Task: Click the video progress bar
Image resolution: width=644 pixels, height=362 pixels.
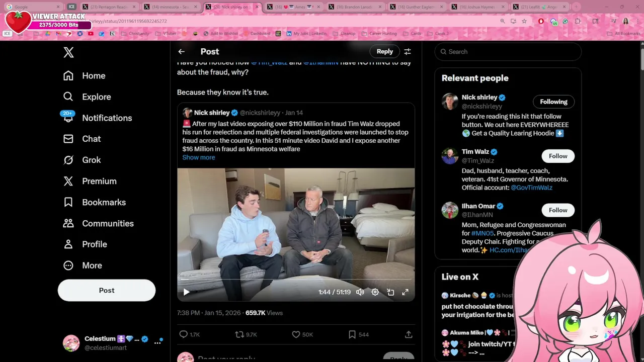Action: (296, 279)
